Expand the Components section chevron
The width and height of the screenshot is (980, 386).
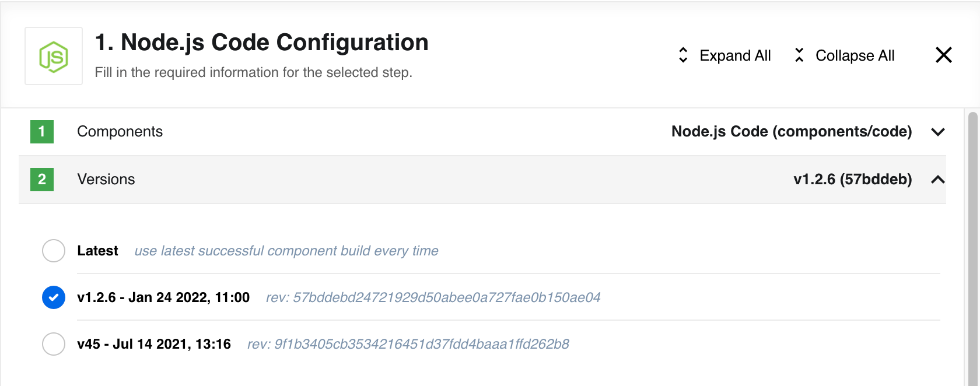pos(938,132)
